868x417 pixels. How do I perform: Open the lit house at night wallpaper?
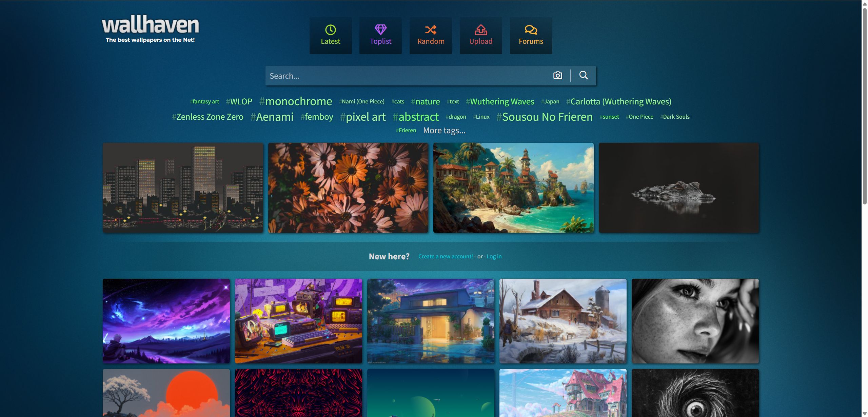[431, 321]
